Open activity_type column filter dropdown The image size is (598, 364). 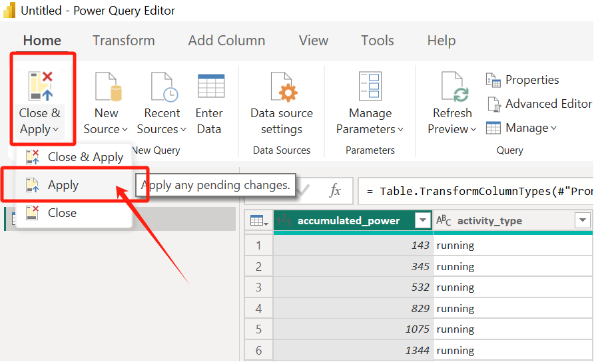click(583, 220)
